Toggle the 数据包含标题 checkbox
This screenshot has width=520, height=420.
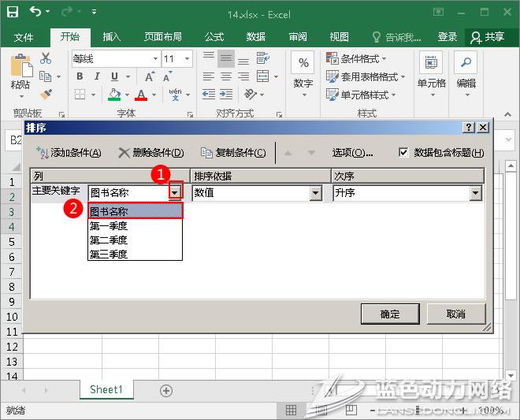coord(403,152)
